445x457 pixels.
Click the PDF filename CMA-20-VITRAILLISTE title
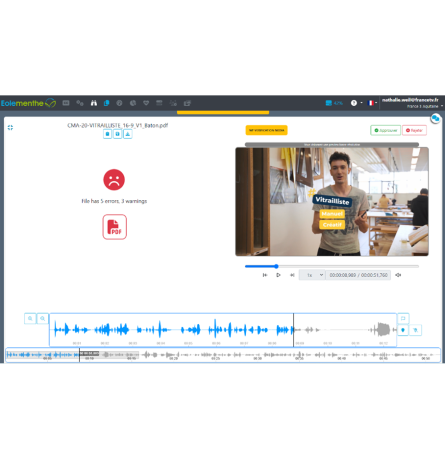click(x=117, y=125)
